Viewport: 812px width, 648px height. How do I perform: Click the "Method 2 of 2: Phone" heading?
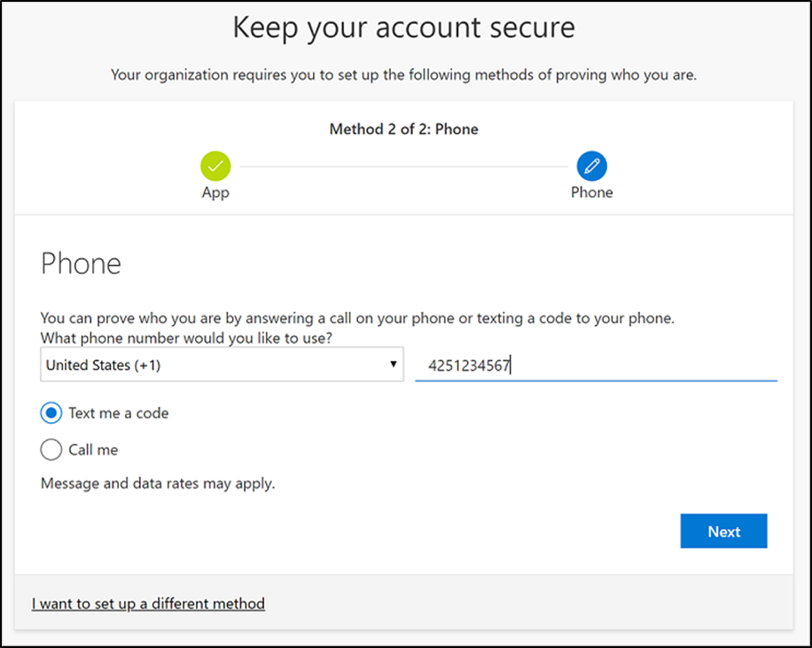pos(403,129)
